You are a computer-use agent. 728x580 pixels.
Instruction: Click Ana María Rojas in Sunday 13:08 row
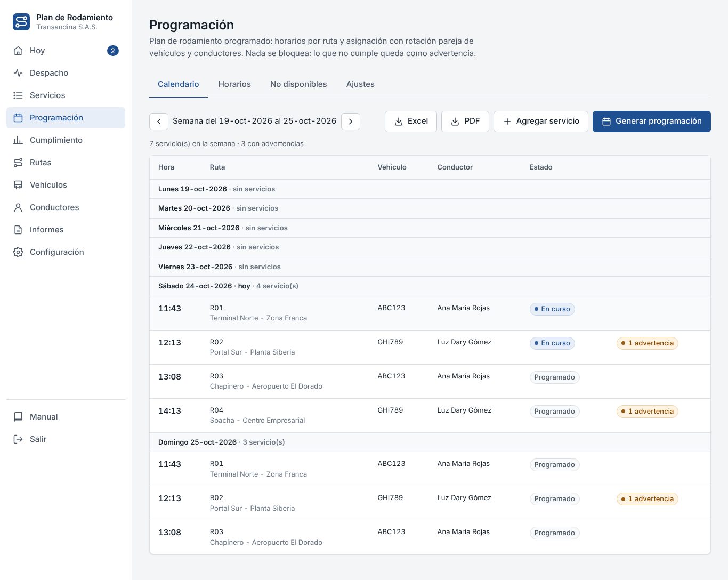pyautogui.click(x=464, y=532)
